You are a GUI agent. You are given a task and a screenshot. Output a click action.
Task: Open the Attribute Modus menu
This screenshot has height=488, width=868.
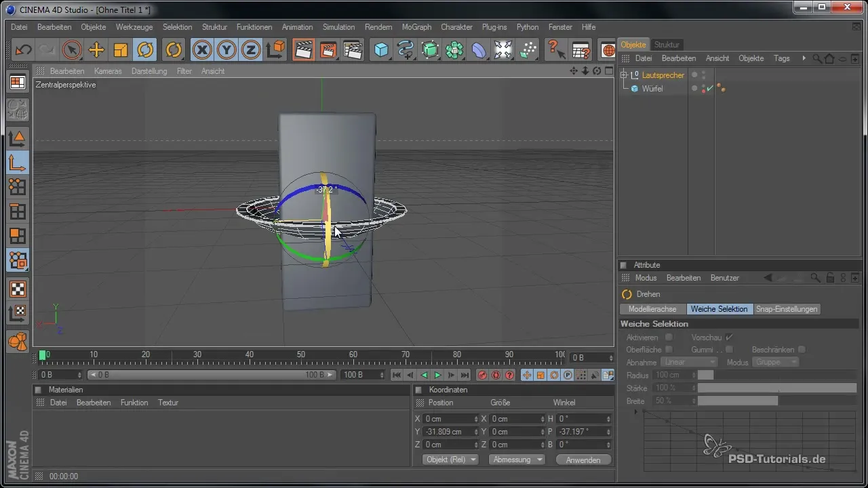(646, 278)
